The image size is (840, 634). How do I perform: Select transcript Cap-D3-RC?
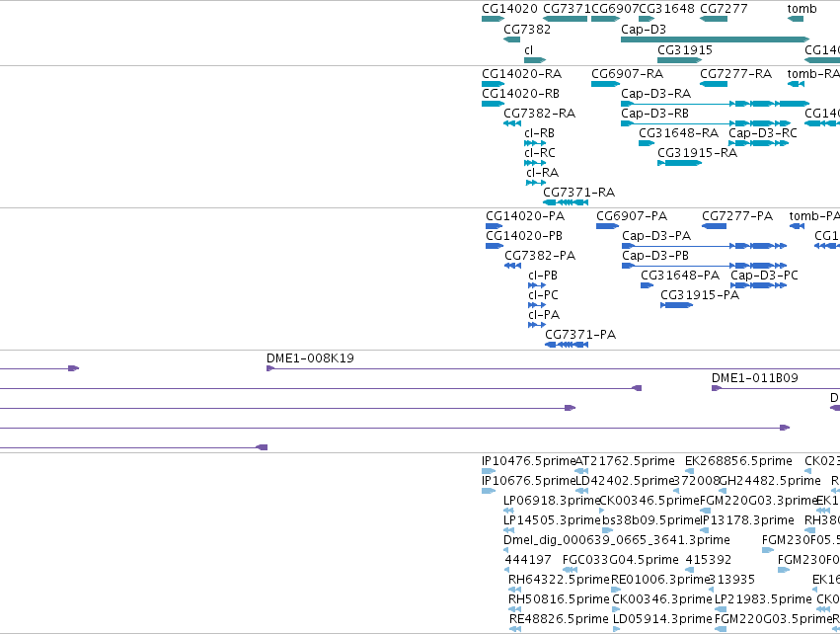click(759, 143)
